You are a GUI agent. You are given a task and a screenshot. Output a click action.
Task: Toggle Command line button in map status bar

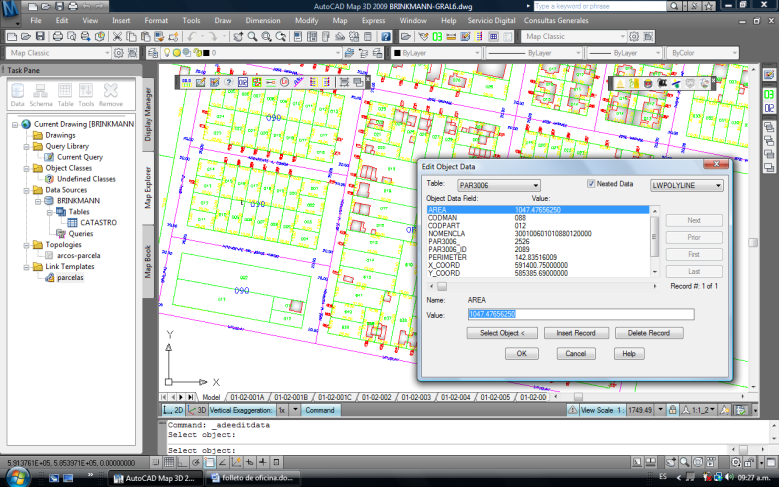319,410
